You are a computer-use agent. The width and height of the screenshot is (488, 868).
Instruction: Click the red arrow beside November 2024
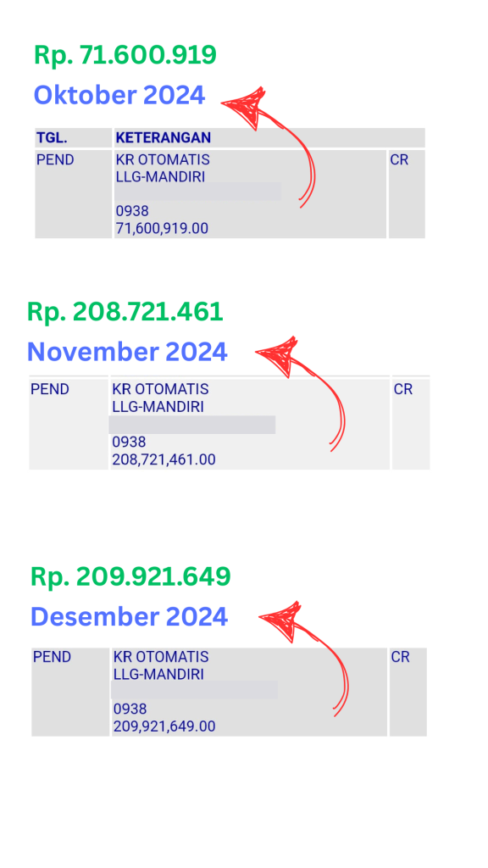coord(302,393)
